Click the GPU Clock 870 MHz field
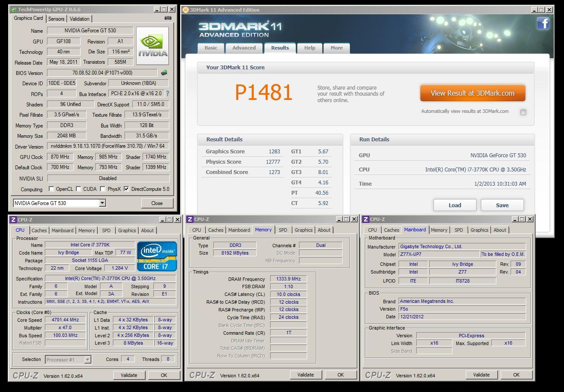This screenshot has height=392, width=564. [60, 157]
